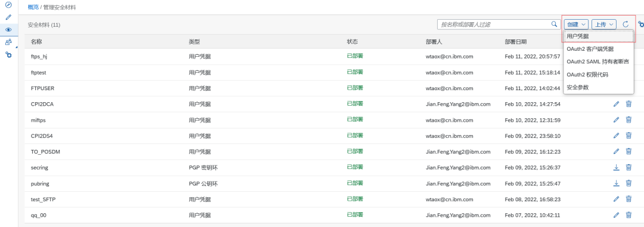Download the pubring PGP keyring
644x227 pixels.
616,183
